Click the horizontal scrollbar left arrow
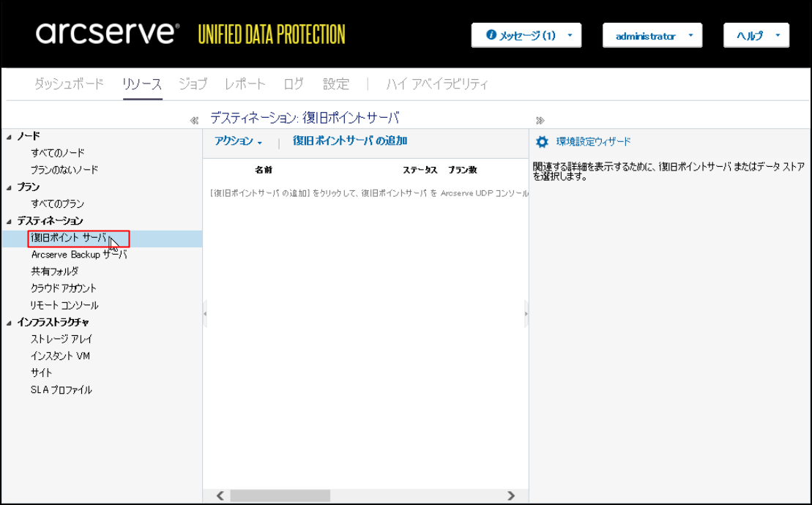 pos(220,496)
